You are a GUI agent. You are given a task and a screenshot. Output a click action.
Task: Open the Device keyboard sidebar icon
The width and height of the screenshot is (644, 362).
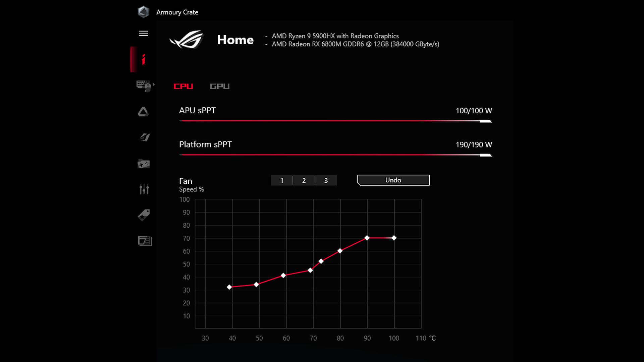[144, 85]
